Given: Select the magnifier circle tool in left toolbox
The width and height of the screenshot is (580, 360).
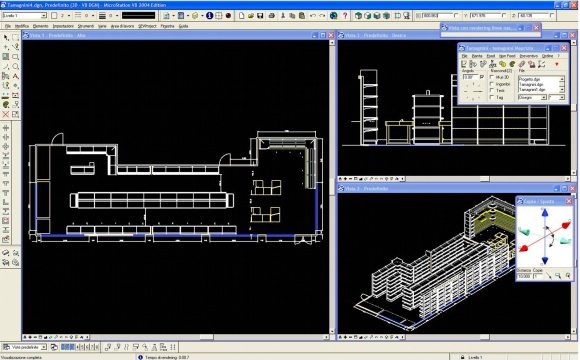Looking at the screenshot, I should [16, 66].
